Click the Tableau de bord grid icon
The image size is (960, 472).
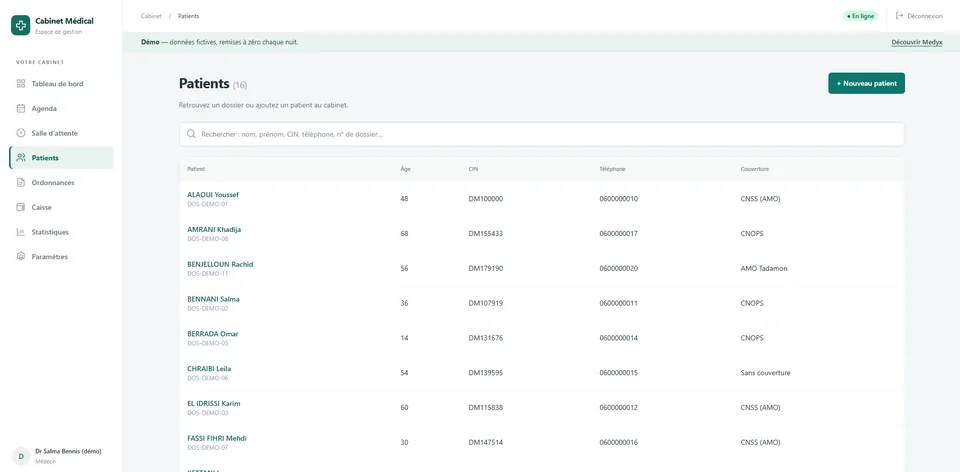pyautogui.click(x=21, y=84)
